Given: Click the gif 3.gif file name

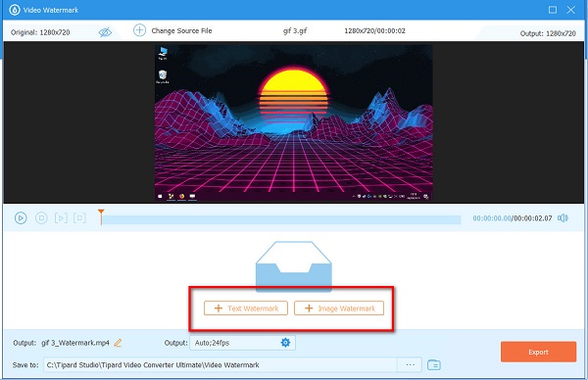Looking at the screenshot, I should [295, 30].
